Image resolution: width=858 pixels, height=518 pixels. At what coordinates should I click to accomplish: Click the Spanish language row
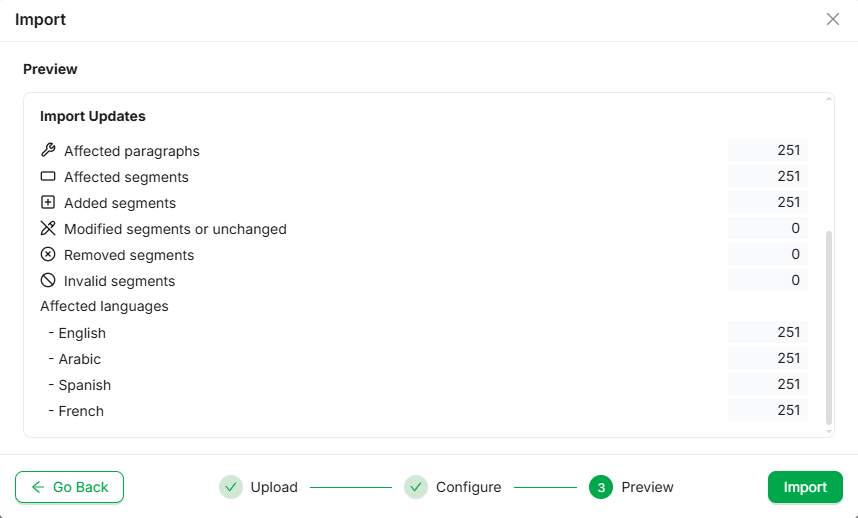pyautogui.click(x=85, y=385)
